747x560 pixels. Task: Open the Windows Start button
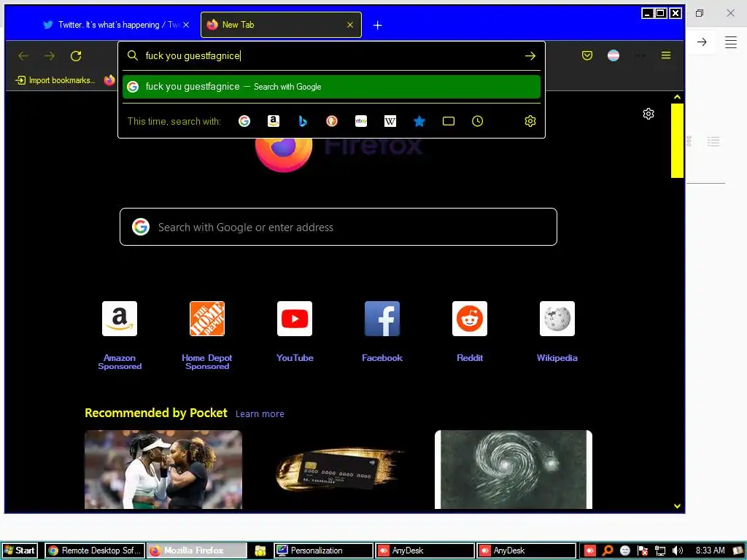(x=19, y=551)
